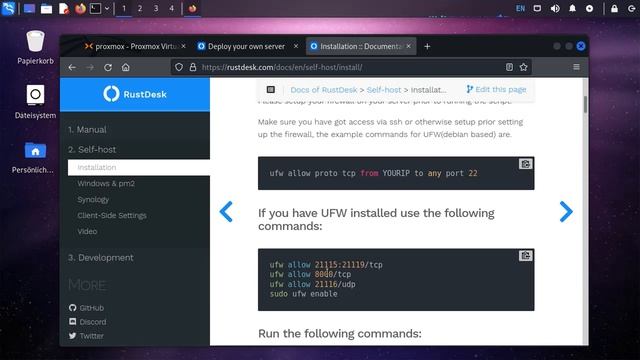Go to previous page with left chevron
The height and width of the screenshot is (360, 640).
(226, 211)
